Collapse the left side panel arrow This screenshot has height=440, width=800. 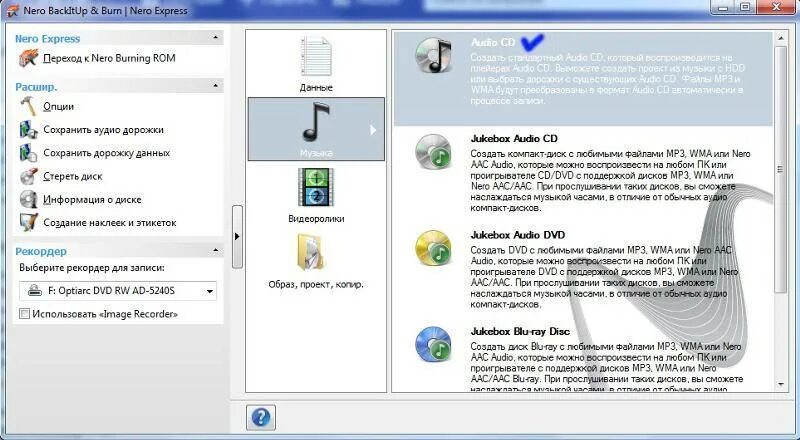click(x=237, y=236)
